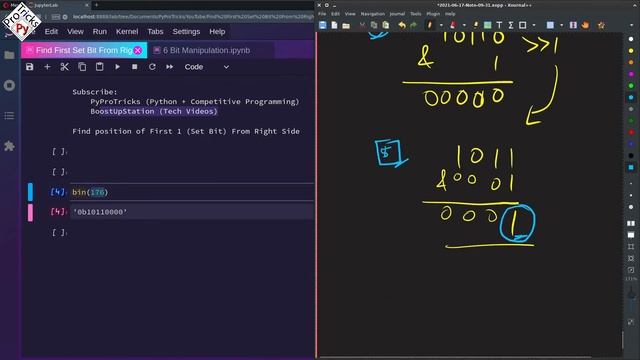Open Xournal++ Tools menu
Screen dimensions: 640x360
click(416, 13)
